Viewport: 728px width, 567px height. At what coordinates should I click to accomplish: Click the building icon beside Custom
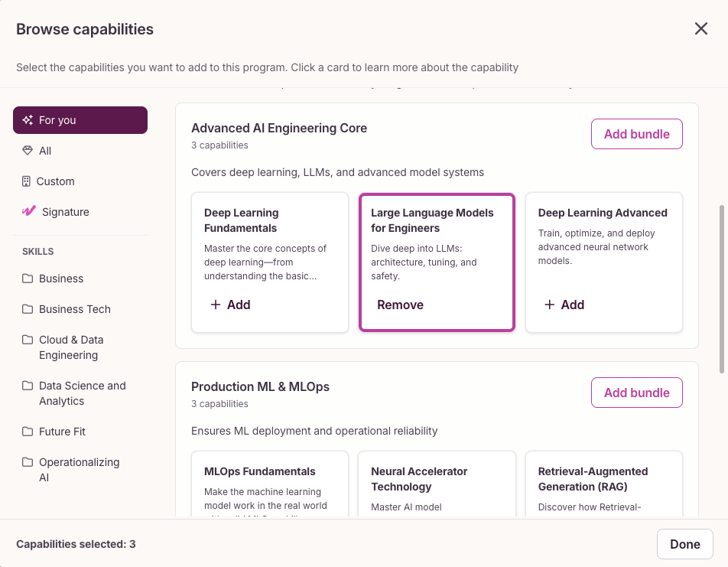coord(26,181)
